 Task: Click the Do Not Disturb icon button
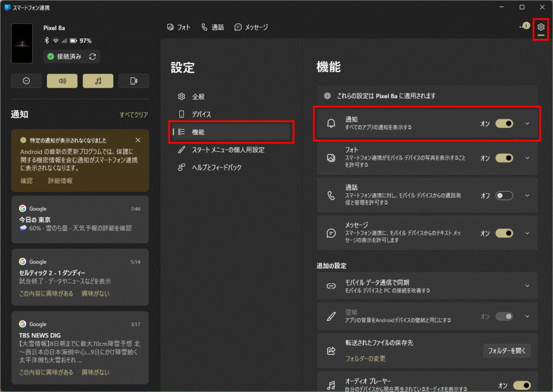[26, 81]
